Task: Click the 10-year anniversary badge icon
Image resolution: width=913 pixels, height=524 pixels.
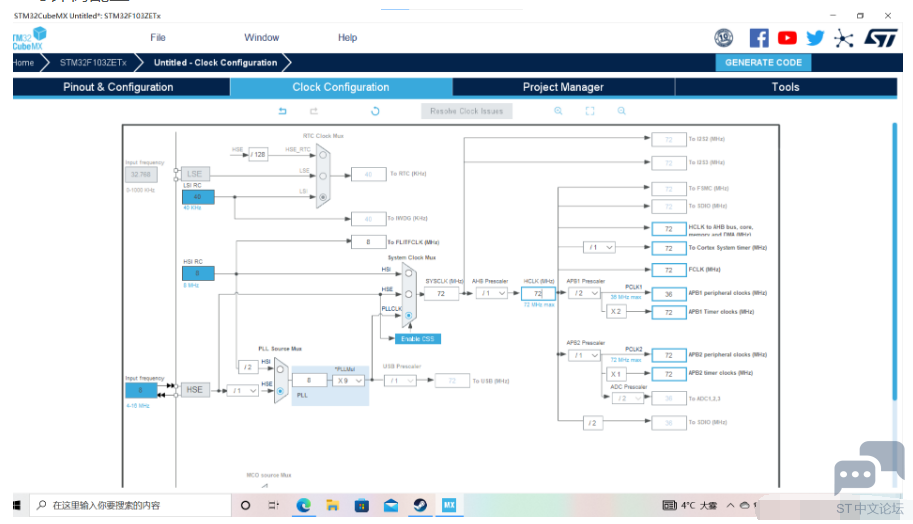Action: coord(724,38)
